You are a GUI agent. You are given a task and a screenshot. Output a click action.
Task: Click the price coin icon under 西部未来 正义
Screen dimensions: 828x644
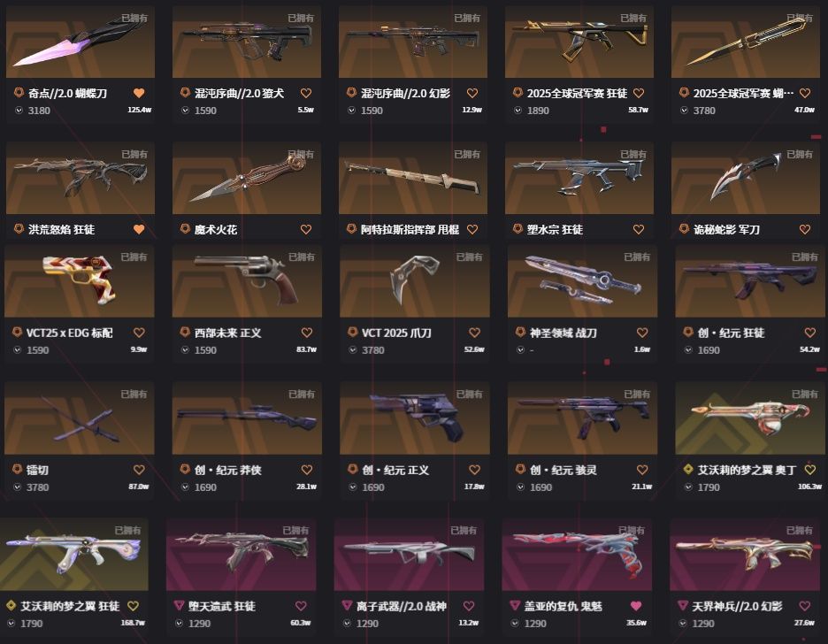point(186,350)
